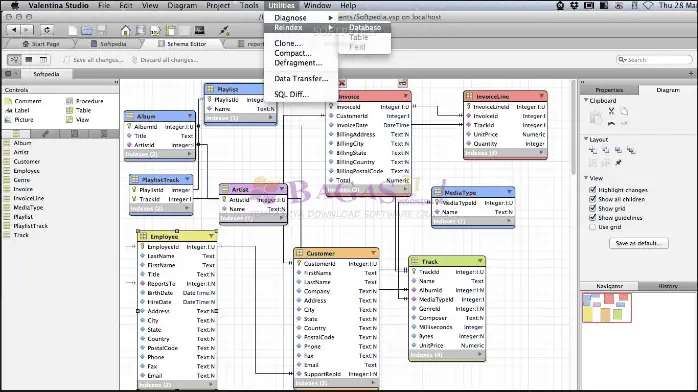Pick the Label control in Controls palette
This screenshot has height=392, width=698.
point(17,110)
